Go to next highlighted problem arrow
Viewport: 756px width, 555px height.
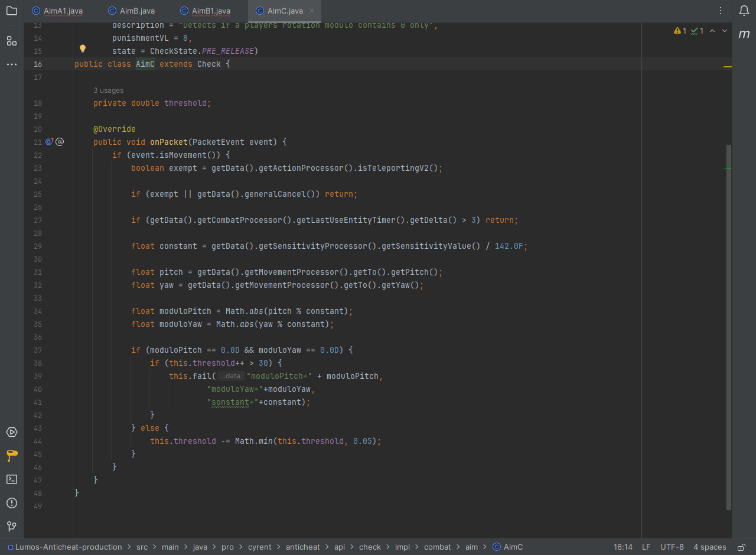click(725, 31)
